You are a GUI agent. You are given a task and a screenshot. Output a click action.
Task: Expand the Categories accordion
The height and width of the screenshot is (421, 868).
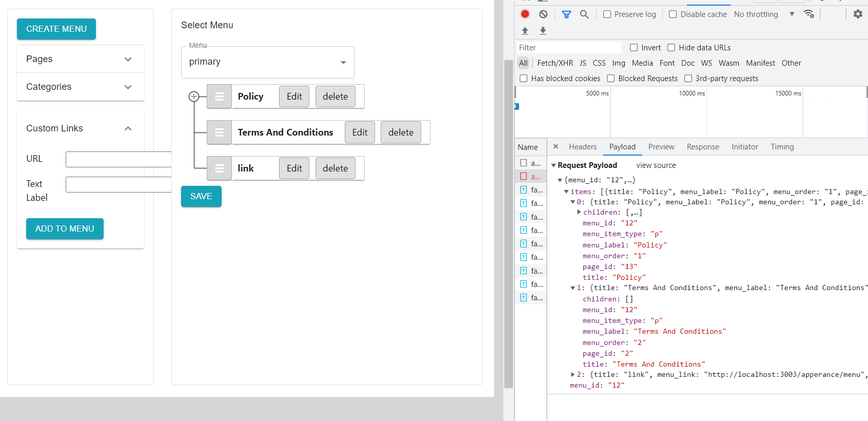[80, 87]
